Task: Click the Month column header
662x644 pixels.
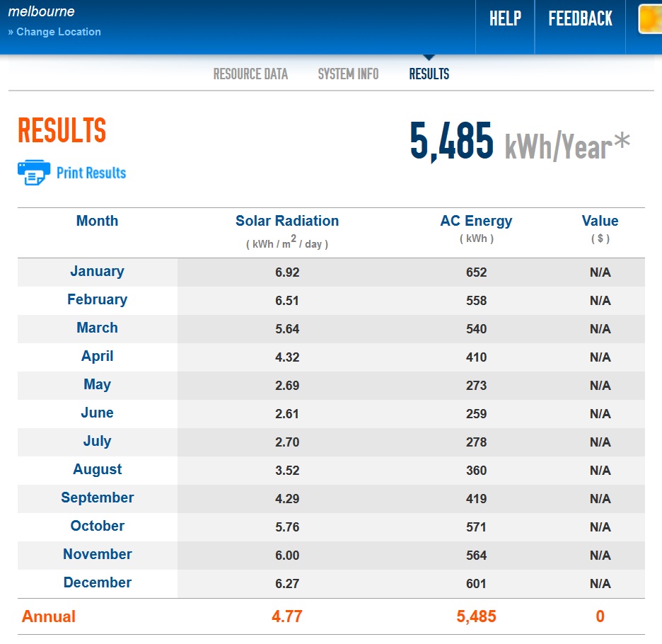Action: 97,221
